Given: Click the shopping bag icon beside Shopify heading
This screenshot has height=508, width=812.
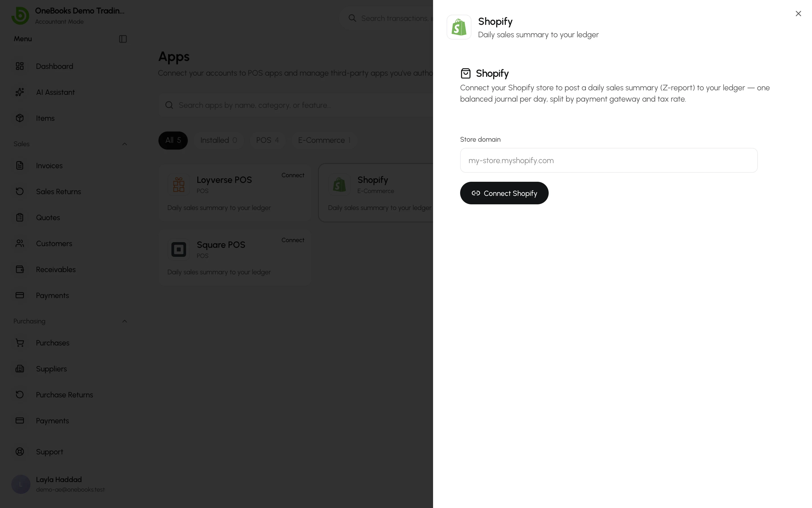Looking at the screenshot, I should click(465, 73).
